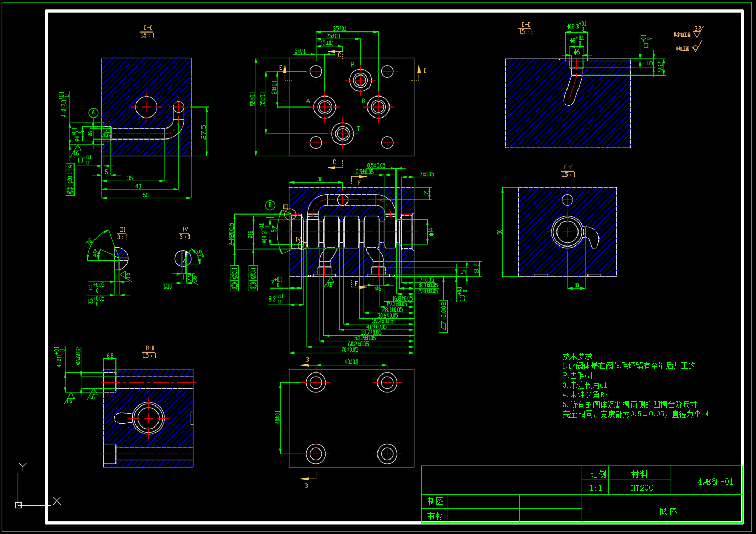Select the 41.9±0.05 dimension
The height and width of the screenshot is (534, 756).
coord(376,327)
